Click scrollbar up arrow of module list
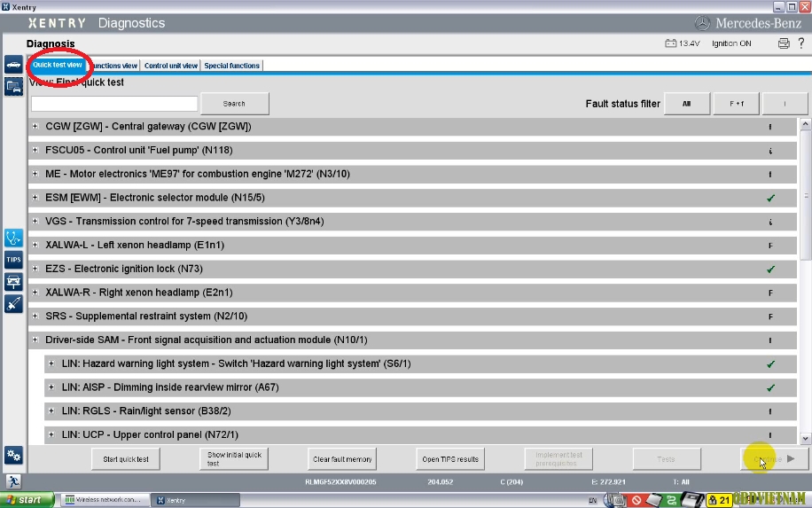Image resolution: width=812 pixels, height=508 pixels. pyautogui.click(x=805, y=124)
